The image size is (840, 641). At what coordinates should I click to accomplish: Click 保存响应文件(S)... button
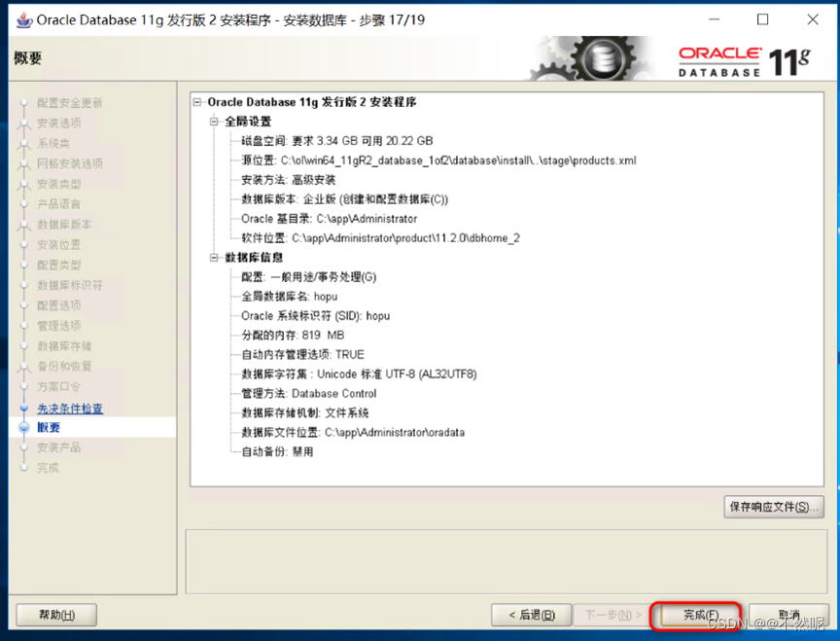774,507
